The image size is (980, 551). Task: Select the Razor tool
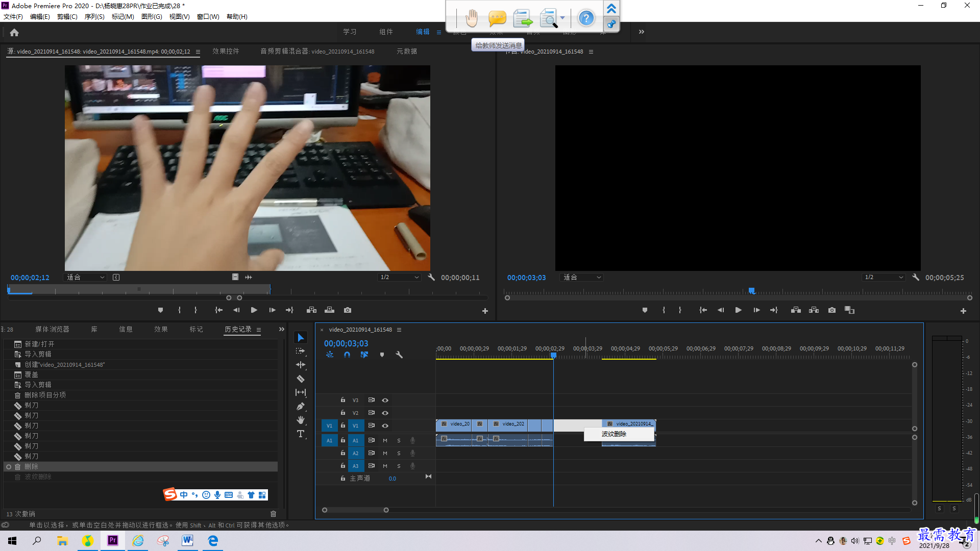point(301,379)
